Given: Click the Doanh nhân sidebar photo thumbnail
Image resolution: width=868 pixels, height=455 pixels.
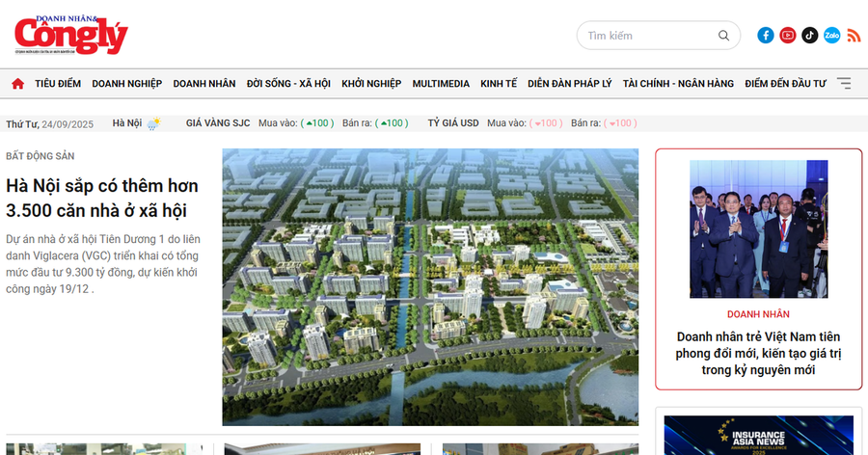Looking at the screenshot, I should [758, 228].
